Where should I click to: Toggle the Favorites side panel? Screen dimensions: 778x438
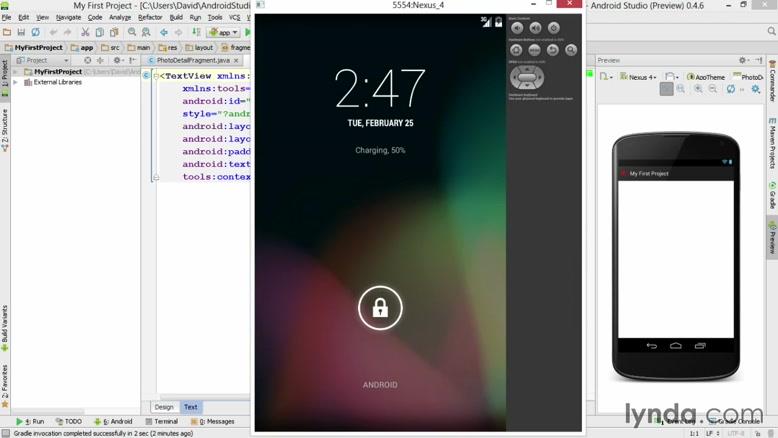[5, 386]
